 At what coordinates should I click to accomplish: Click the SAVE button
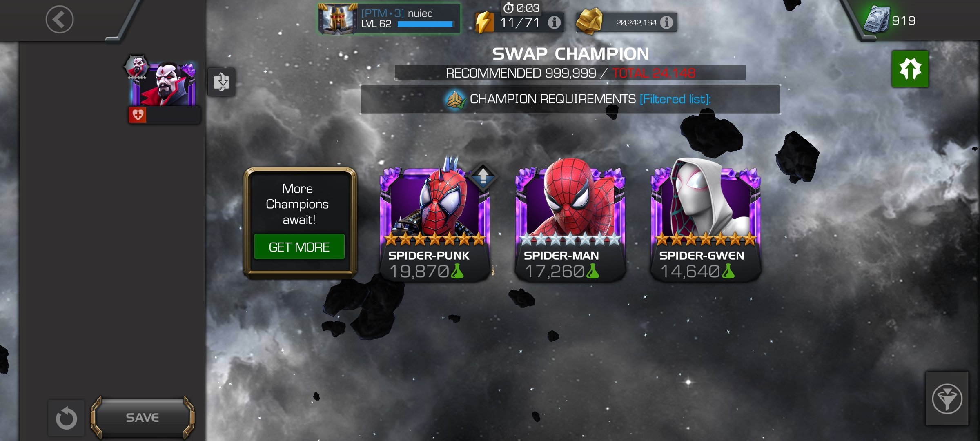tap(142, 417)
